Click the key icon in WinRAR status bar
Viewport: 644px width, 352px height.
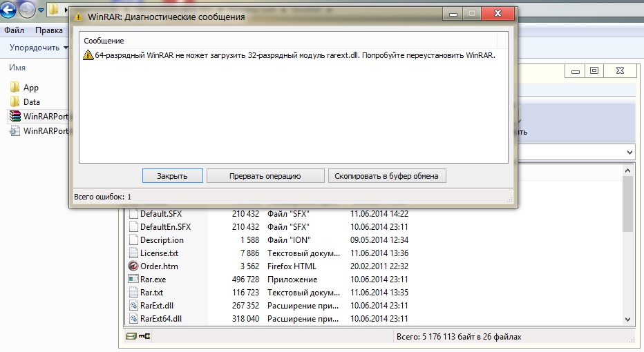[144, 336]
